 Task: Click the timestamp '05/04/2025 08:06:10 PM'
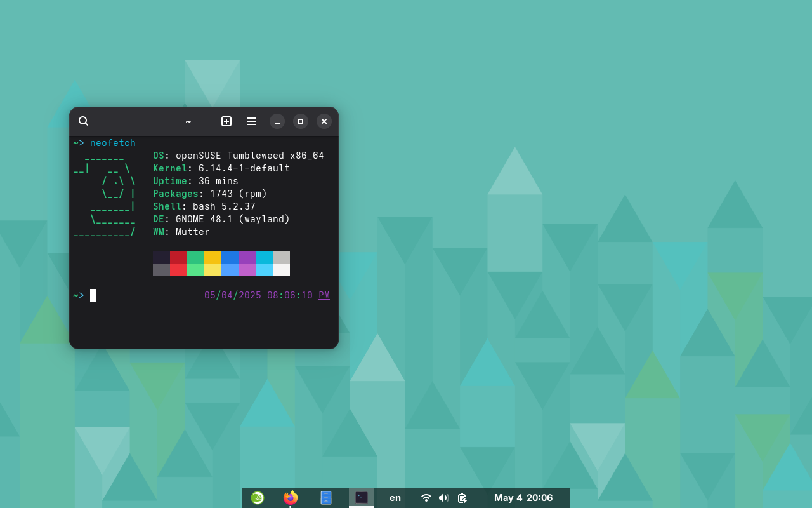click(267, 295)
